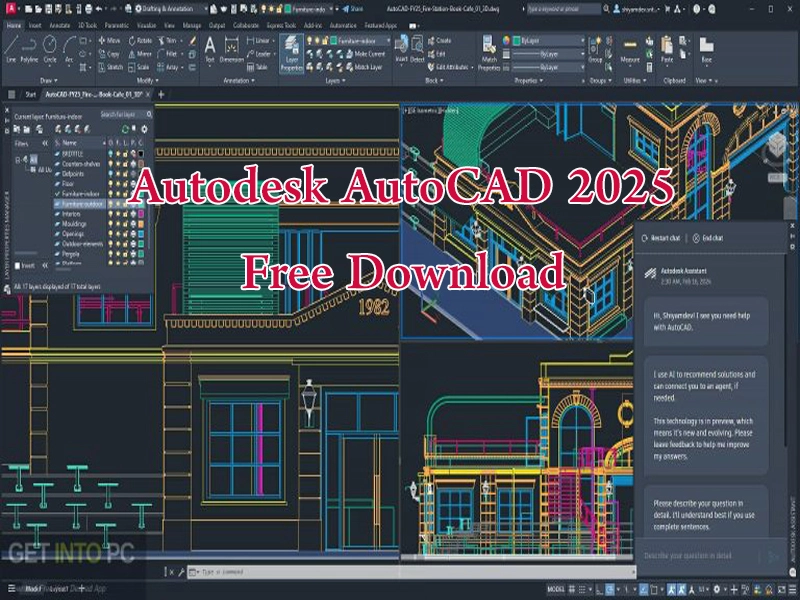
Task: Expand the Modify panel flyout
Action: pos(147,81)
